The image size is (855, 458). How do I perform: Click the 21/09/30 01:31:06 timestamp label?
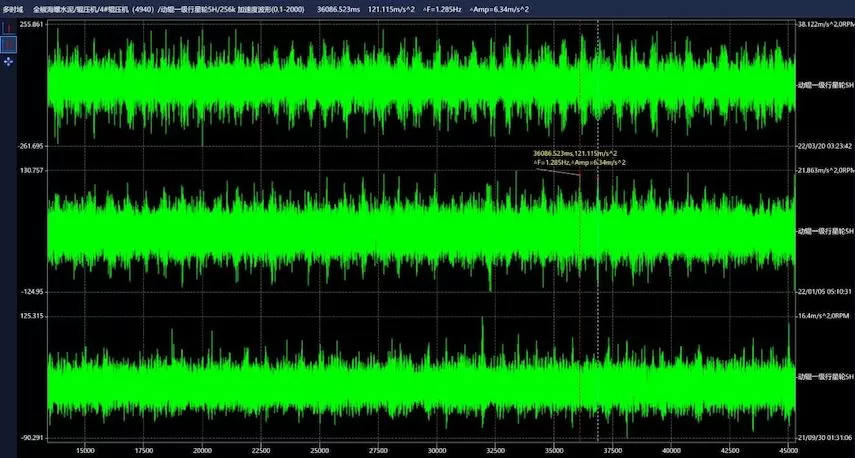pos(823,437)
